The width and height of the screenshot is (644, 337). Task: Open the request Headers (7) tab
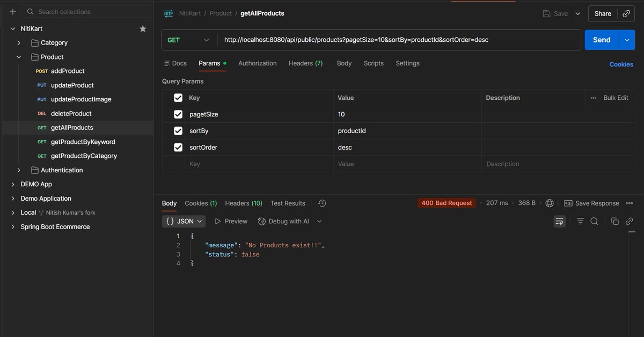point(306,63)
